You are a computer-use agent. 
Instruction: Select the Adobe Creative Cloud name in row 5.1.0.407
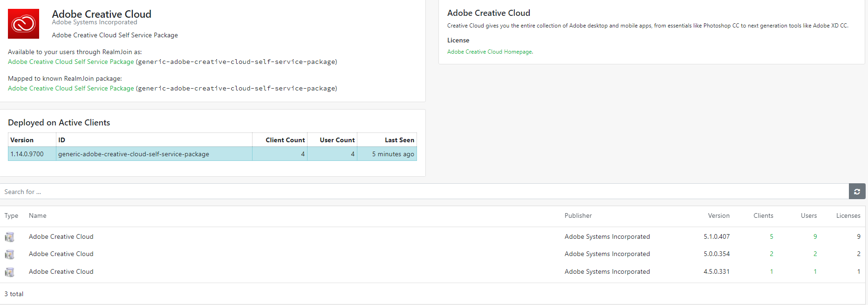[61, 236]
